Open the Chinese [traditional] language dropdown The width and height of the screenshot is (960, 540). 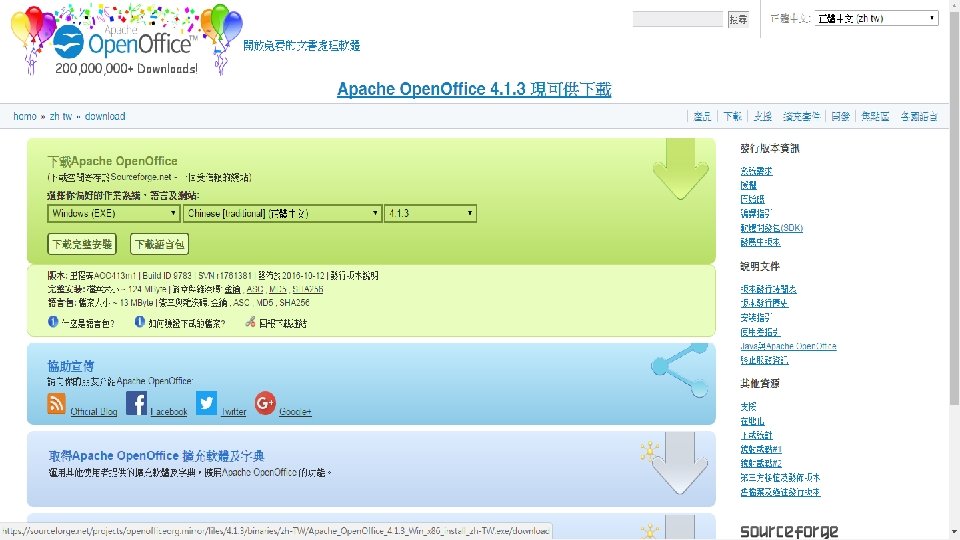(x=282, y=213)
